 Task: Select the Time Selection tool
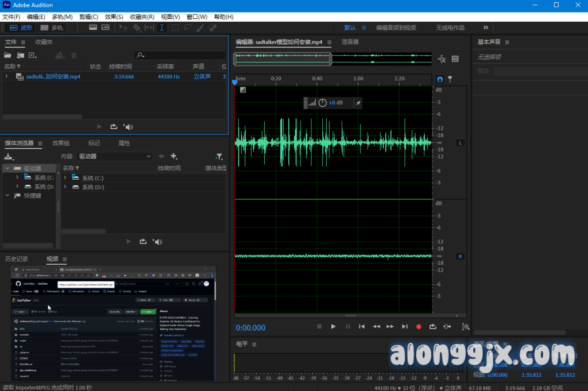[x=161, y=28]
